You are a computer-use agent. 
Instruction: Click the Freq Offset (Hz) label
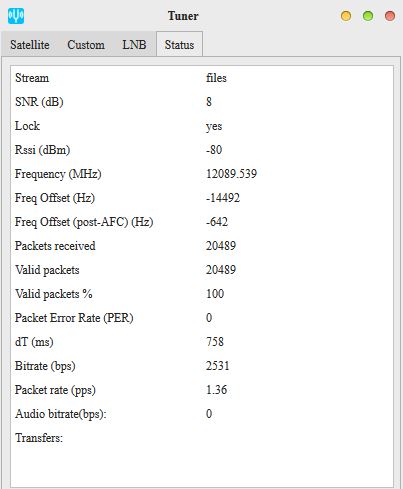55,198
